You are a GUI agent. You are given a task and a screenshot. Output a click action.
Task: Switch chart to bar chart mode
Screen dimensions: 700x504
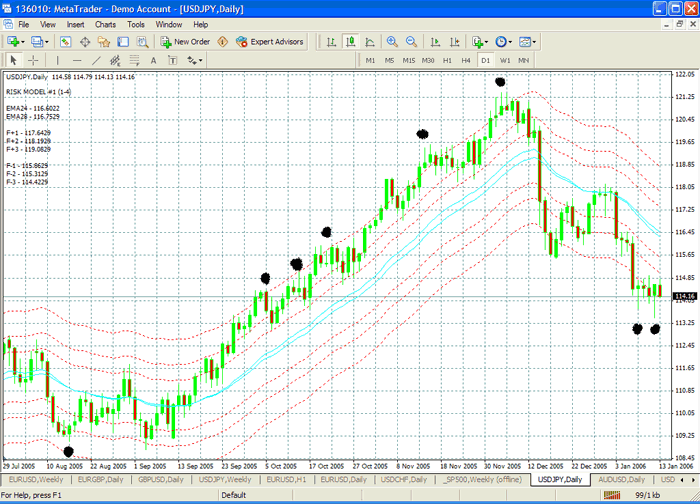pyautogui.click(x=330, y=42)
